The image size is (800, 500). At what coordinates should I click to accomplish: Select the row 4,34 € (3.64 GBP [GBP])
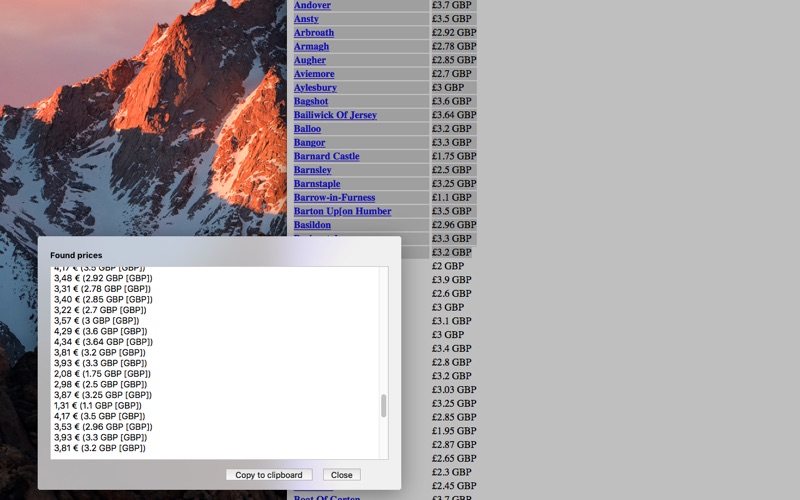point(103,342)
